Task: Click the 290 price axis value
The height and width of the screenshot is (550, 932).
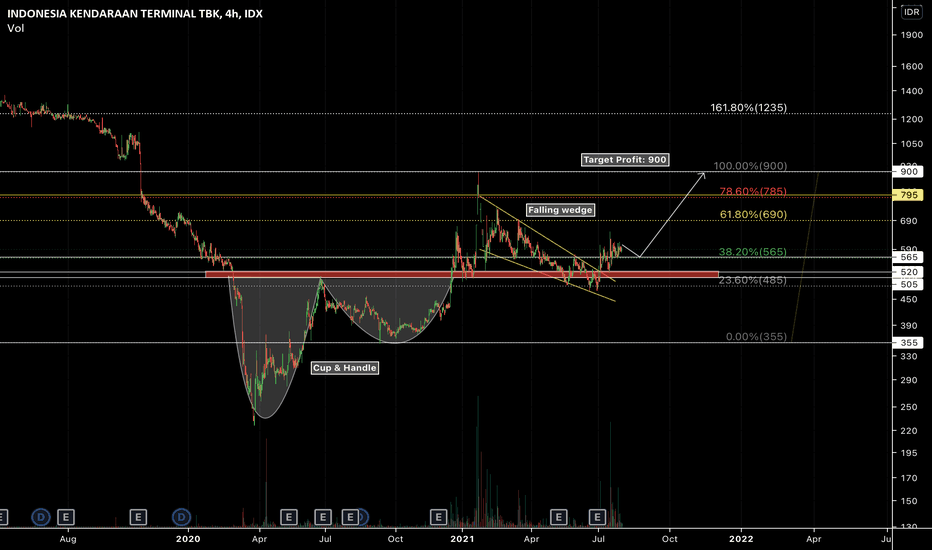Action: click(909, 380)
